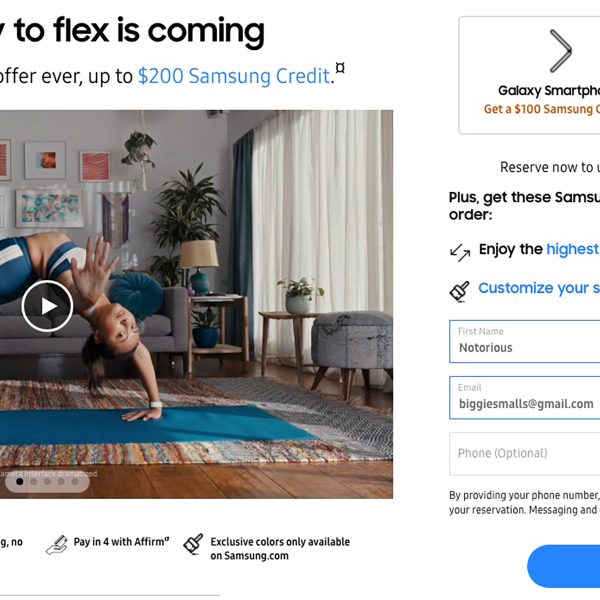This screenshot has width=600, height=600.
Task: Click the trade-in arrows icon
Action: pos(460,252)
